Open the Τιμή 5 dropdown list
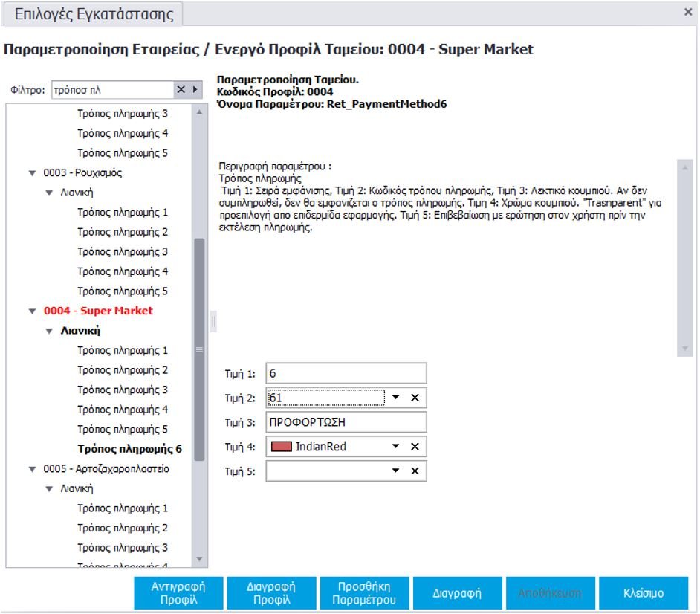 pyautogui.click(x=396, y=471)
